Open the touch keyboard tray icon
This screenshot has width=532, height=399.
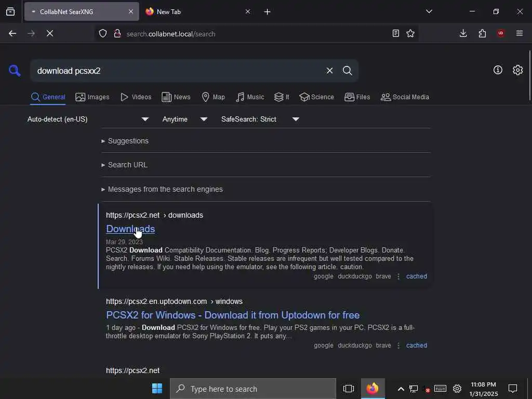click(440, 389)
